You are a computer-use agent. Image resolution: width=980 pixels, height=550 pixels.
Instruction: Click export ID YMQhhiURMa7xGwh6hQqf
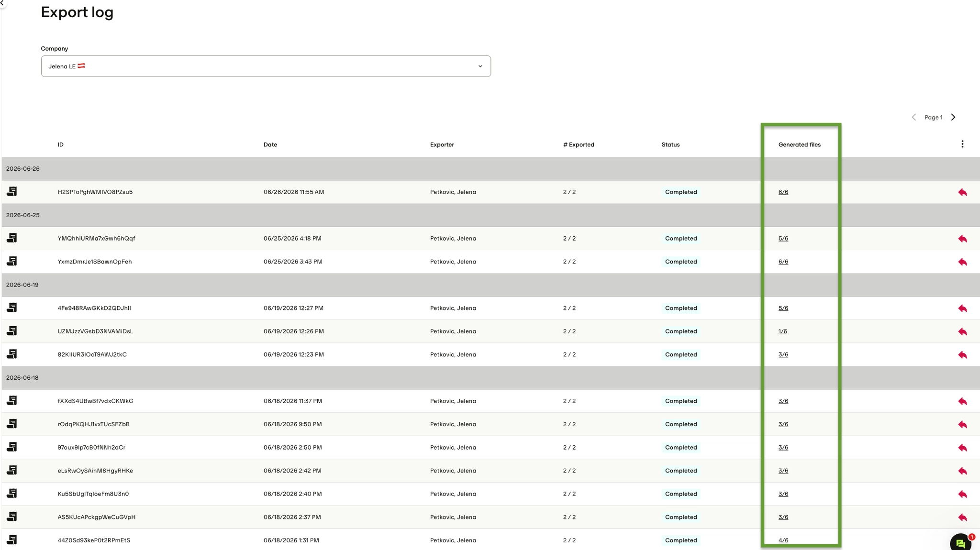coord(97,238)
